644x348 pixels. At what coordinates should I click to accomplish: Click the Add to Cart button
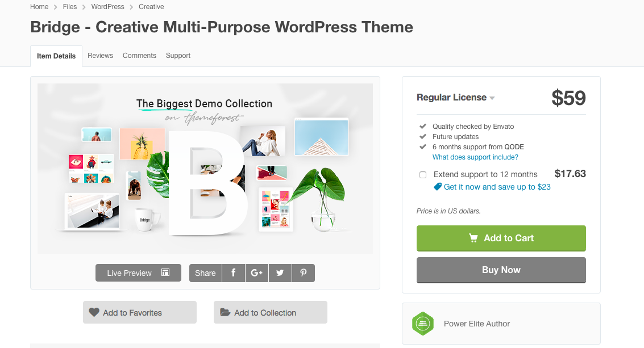[x=501, y=238]
